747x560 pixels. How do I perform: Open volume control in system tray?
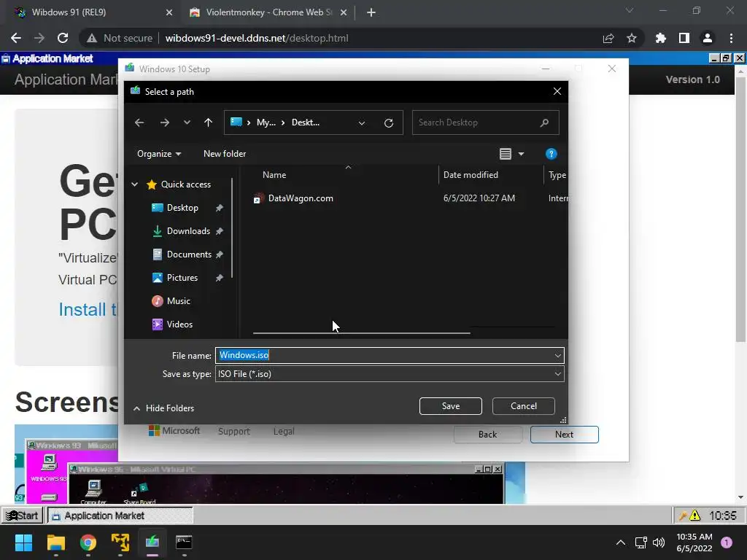tap(659, 542)
